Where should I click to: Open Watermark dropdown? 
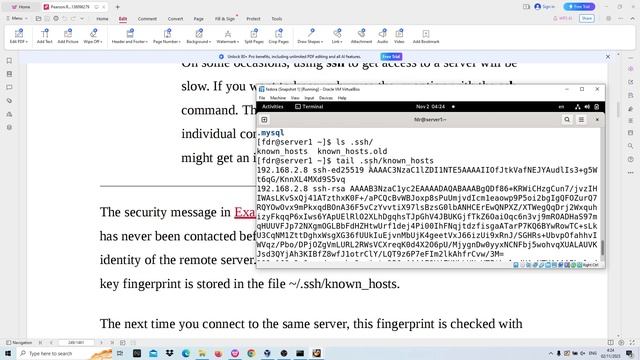(x=227, y=36)
